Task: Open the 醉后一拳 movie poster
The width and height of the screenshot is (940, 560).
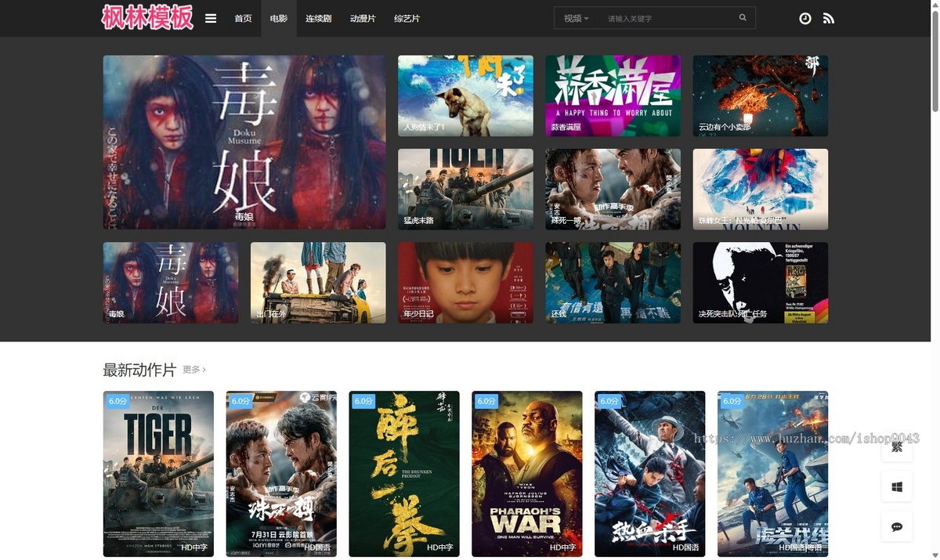Action: tap(404, 474)
